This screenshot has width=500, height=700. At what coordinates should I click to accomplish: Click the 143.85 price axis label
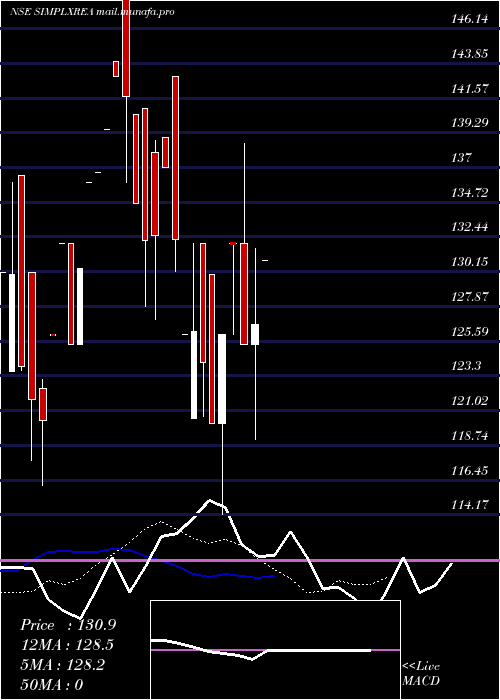coord(470,54)
